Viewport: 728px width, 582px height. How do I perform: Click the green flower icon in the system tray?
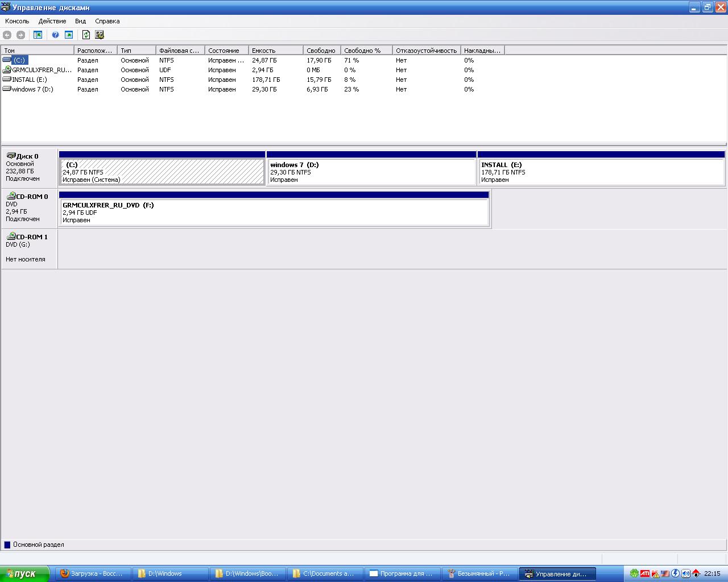[x=634, y=573]
